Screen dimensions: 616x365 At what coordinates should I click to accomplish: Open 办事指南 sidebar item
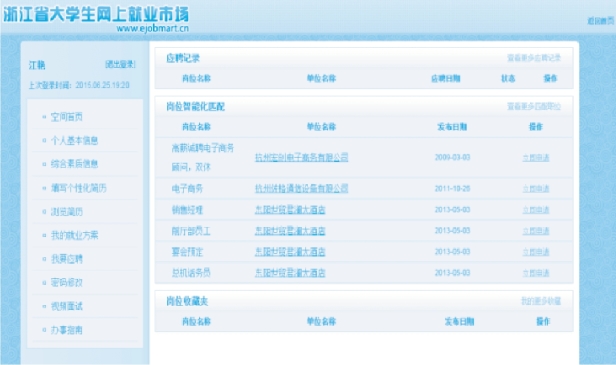[x=66, y=330]
